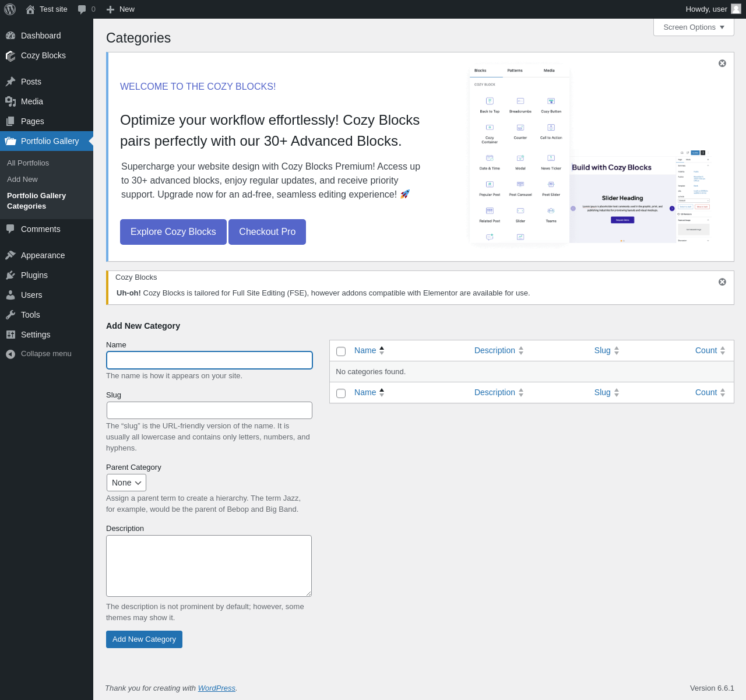Sort by Name arrows in table header
The height and width of the screenshot is (700, 746).
coord(382,350)
